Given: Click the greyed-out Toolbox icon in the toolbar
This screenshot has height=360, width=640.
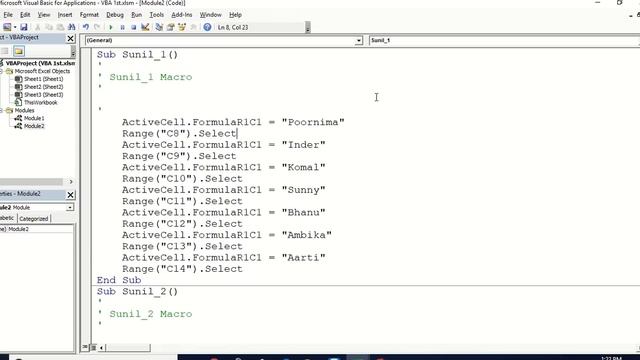Looking at the screenshot, I should 193,27.
